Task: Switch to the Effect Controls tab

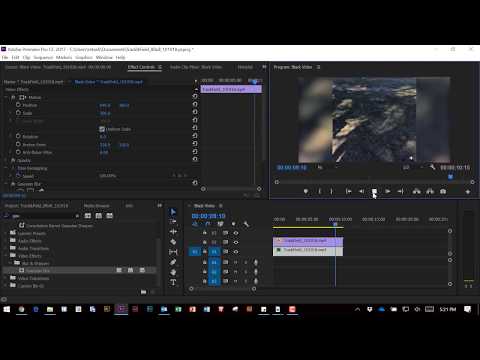Action: [141, 67]
